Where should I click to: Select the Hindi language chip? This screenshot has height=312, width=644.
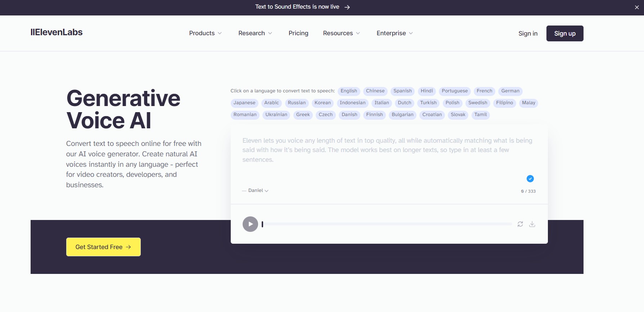427,91
